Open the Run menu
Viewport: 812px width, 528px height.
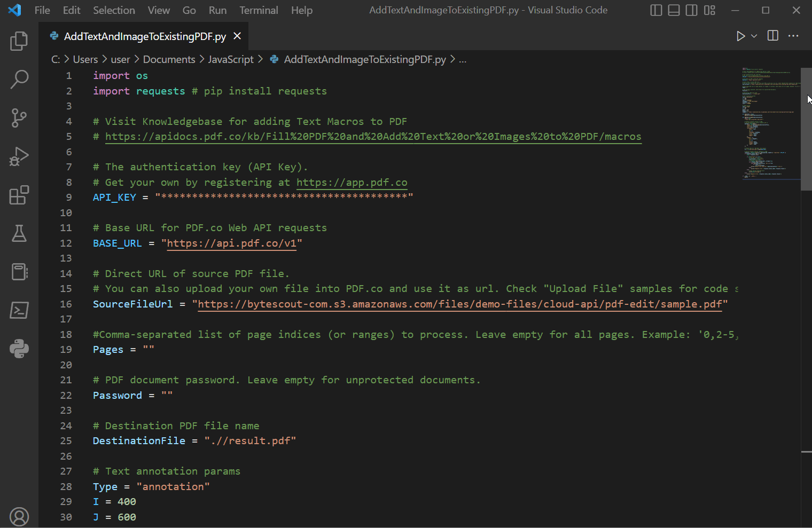click(217, 10)
